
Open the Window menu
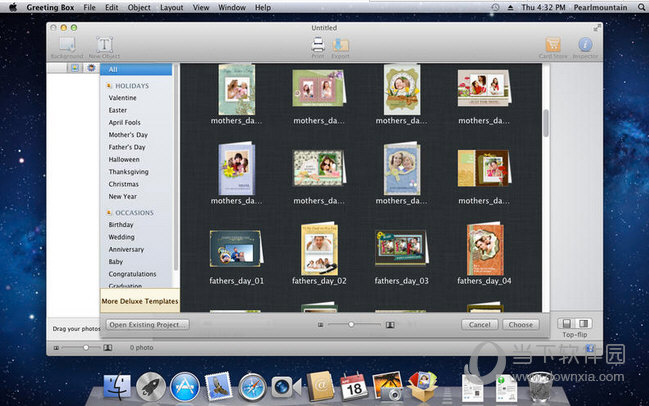tap(232, 7)
